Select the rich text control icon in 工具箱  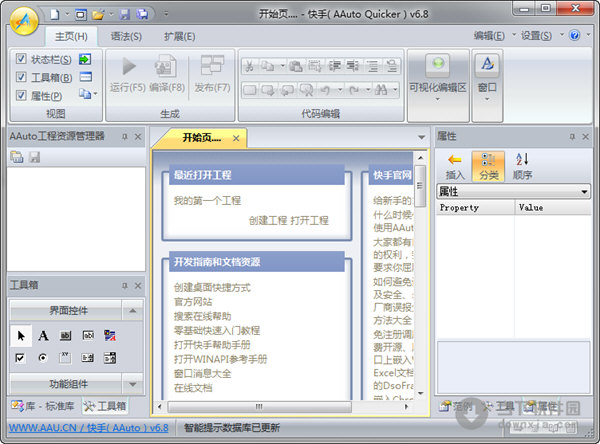(x=110, y=335)
